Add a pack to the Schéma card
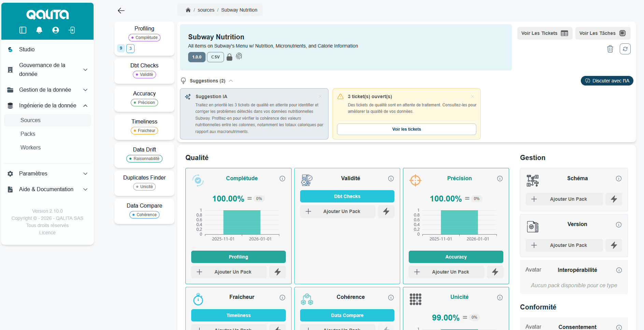 (x=564, y=199)
